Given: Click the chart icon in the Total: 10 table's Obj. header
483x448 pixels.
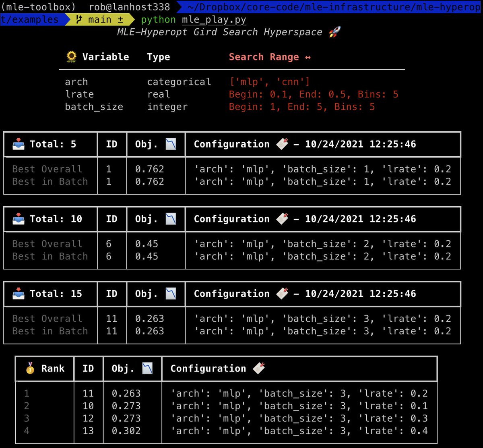Looking at the screenshot, I should pos(171,219).
